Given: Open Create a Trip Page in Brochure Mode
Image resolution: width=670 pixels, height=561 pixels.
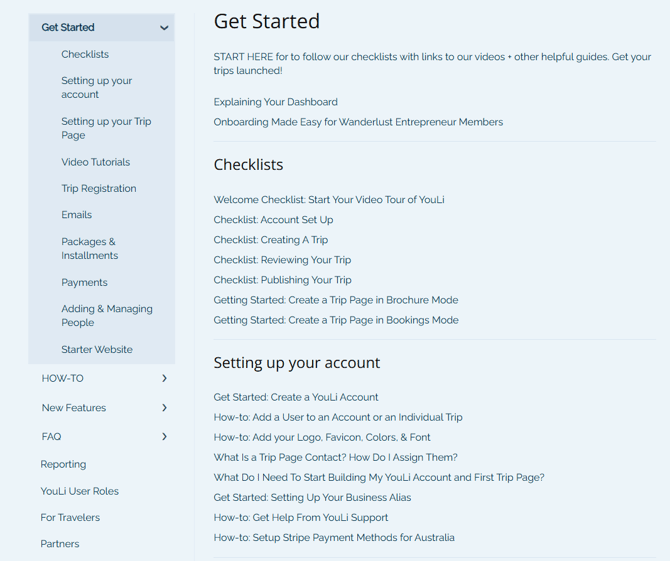Looking at the screenshot, I should pos(336,300).
